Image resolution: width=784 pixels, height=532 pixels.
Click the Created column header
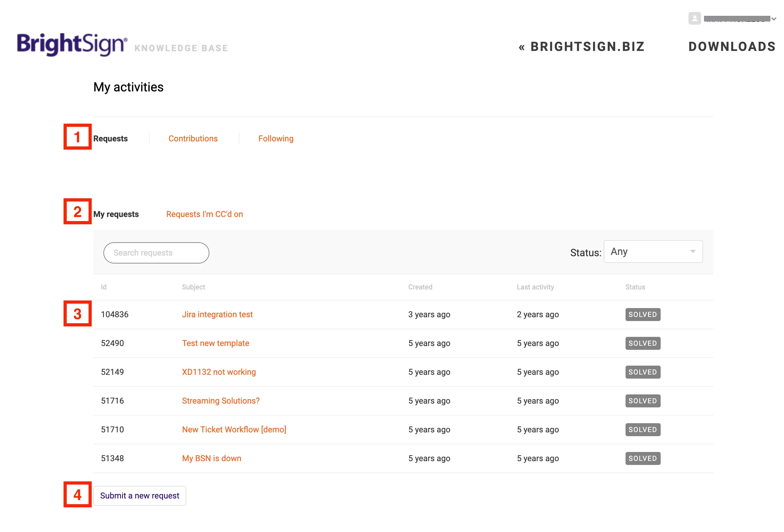(420, 287)
